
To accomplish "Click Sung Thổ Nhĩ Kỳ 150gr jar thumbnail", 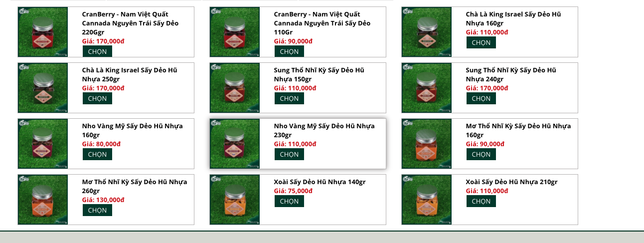I will pyautogui.click(x=235, y=88).
